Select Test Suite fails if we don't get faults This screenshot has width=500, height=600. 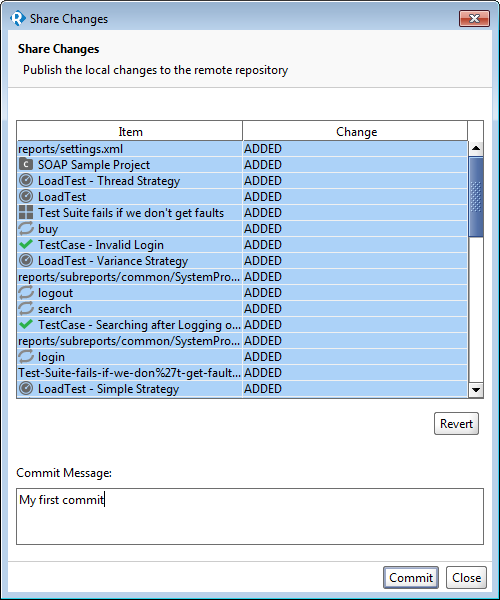point(131,213)
